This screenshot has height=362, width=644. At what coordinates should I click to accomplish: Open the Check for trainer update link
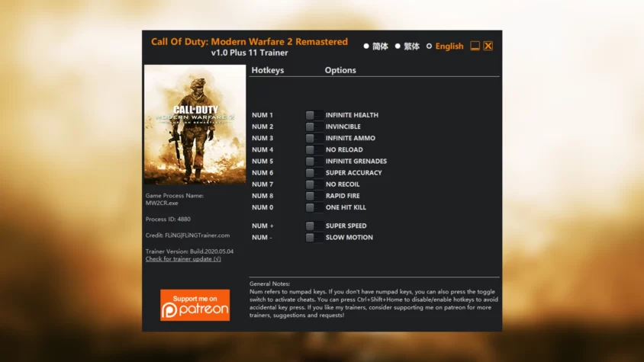click(x=183, y=259)
